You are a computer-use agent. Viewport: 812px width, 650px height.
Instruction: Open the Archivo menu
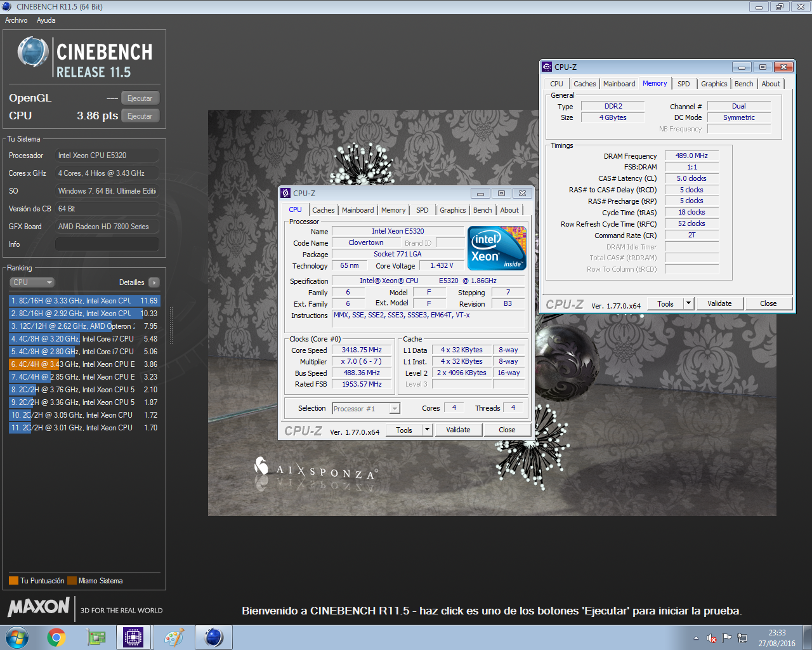[x=16, y=20]
